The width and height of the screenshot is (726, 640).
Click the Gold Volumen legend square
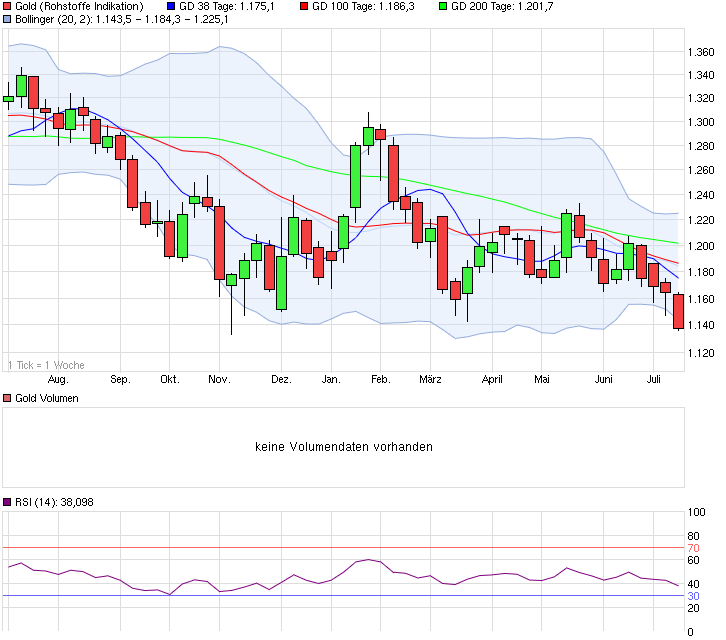point(7,398)
